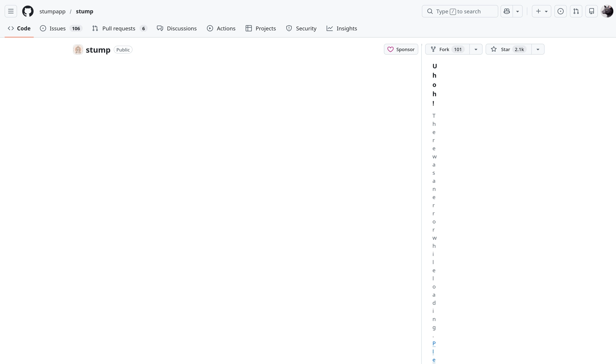This screenshot has width=616, height=364.
Task: Click the stump repository avatar
Action: (78, 49)
